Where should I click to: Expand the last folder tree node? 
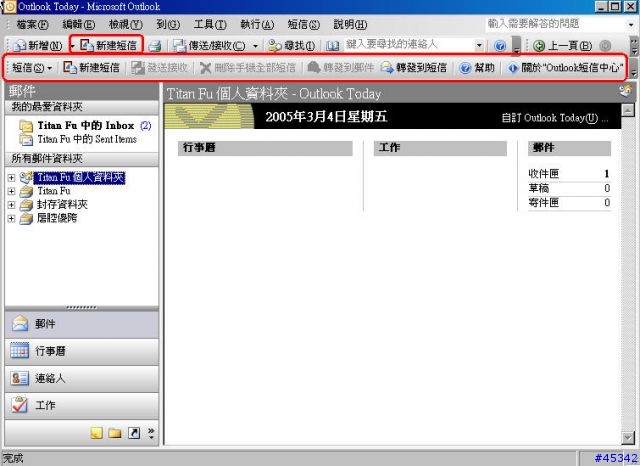(x=11, y=218)
